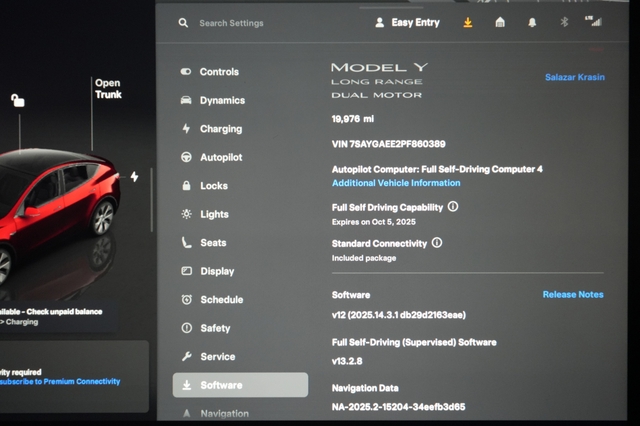This screenshot has width=640, height=426.
Task: Open the Easy Entry driver profile
Action: click(407, 22)
